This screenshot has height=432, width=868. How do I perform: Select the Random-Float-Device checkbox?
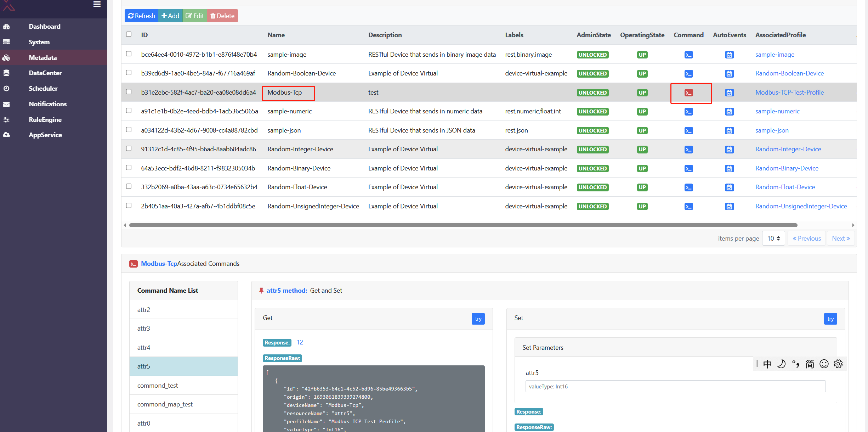[x=129, y=186]
